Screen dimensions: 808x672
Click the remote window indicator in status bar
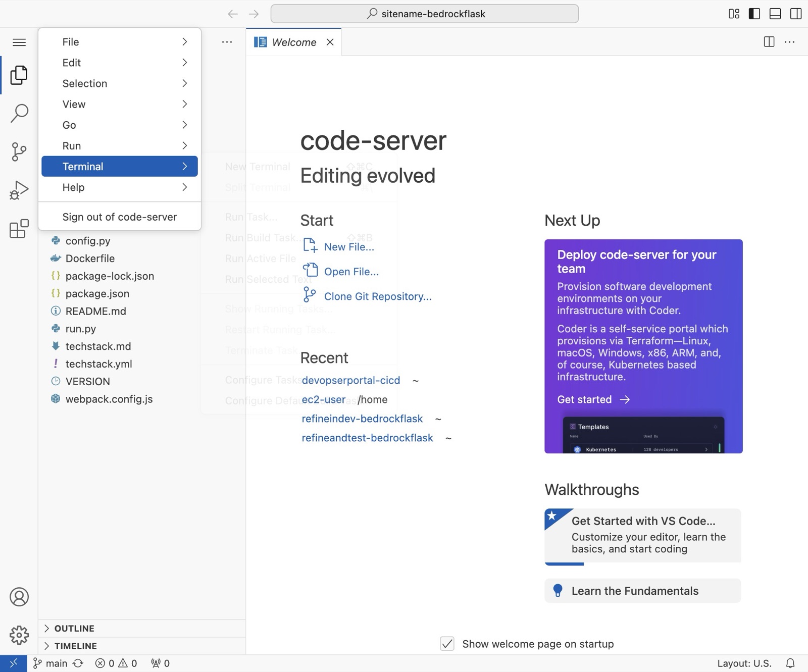(14, 663)
